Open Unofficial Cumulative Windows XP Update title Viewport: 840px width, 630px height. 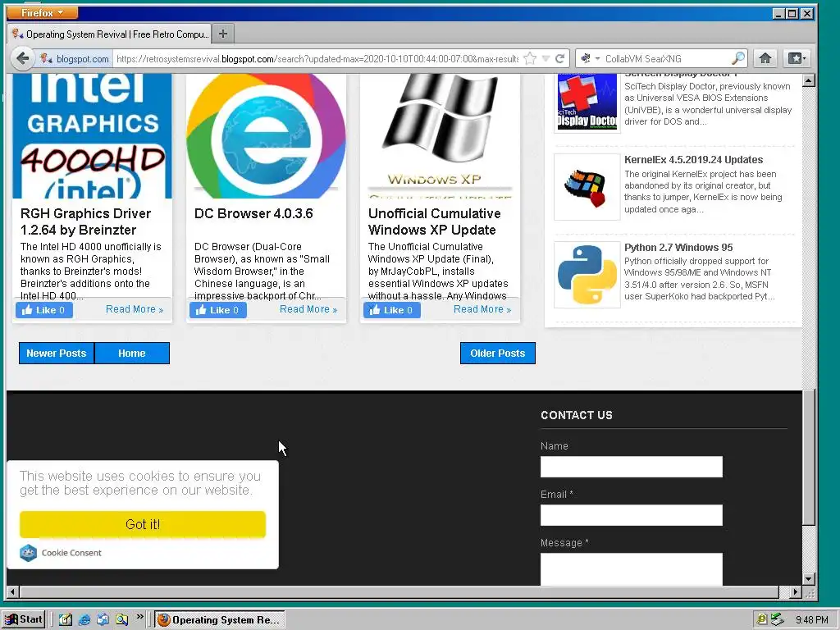[x=435, y=221]
